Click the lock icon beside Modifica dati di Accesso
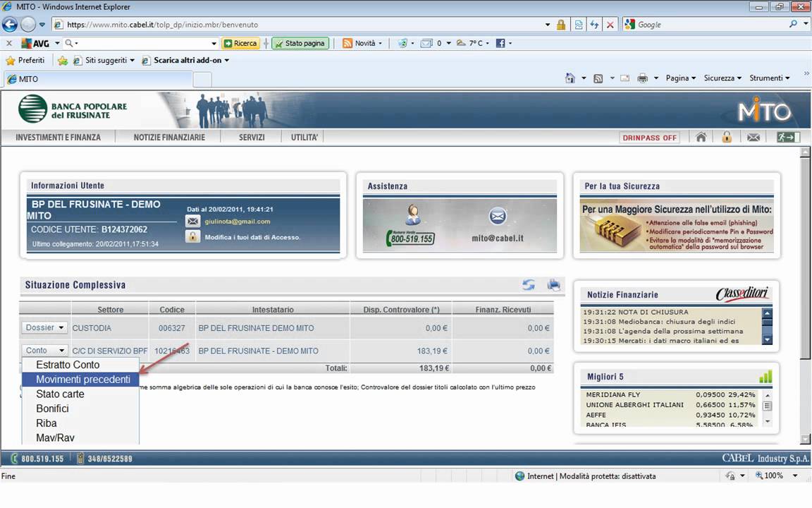The image size is (812, 508). [x=192, y=237]
